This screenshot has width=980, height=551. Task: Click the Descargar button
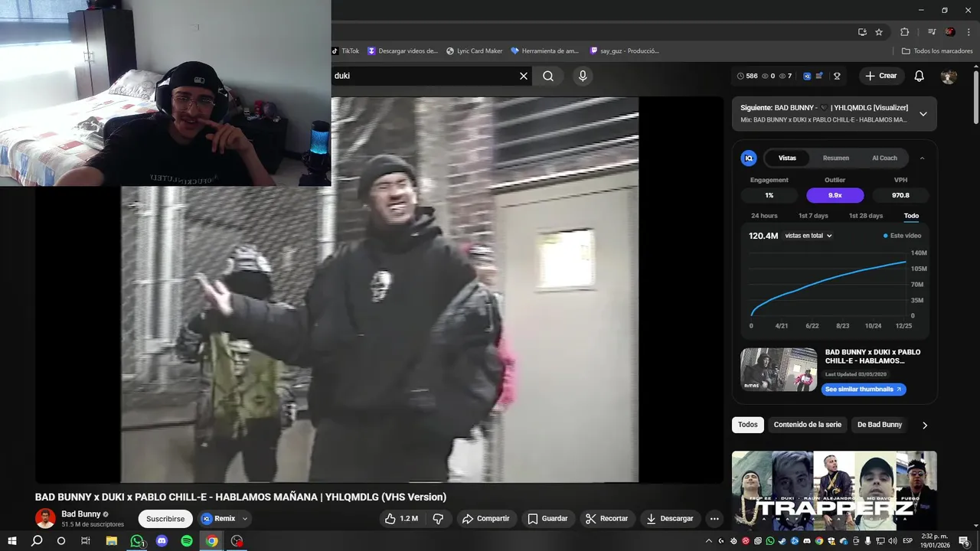(669, 519)
